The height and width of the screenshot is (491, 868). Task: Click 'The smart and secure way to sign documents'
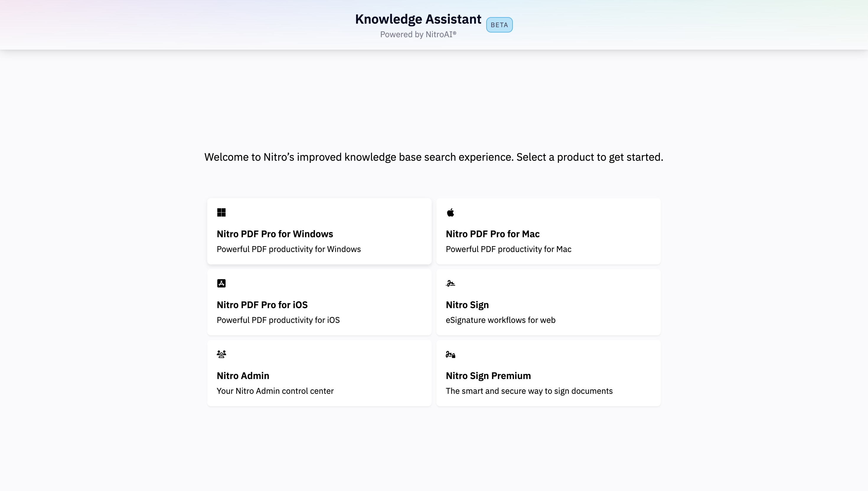tap(529, 391)
